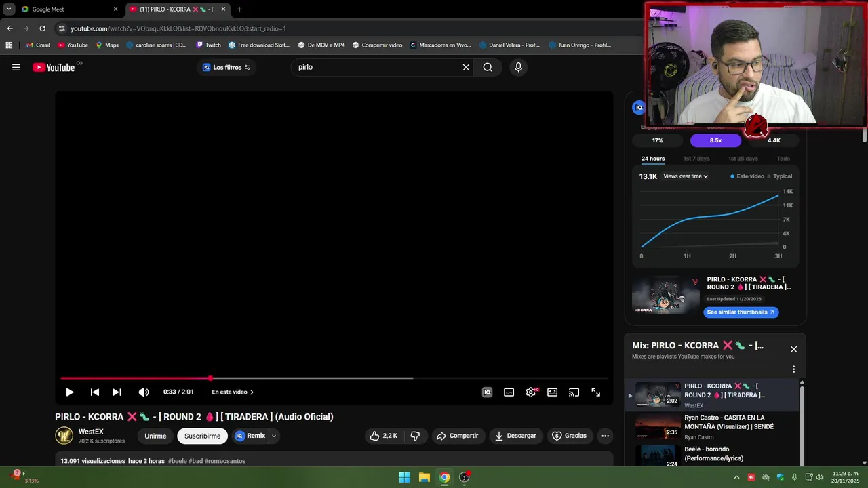Reload the page
The width and height of the screenshot is (868, 488).
pos(42,28)
